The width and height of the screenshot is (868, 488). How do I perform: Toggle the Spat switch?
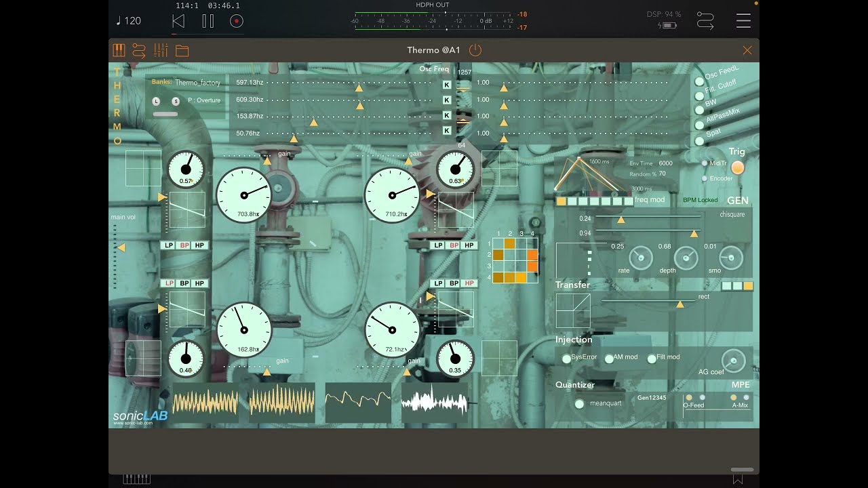click(700, 140)
